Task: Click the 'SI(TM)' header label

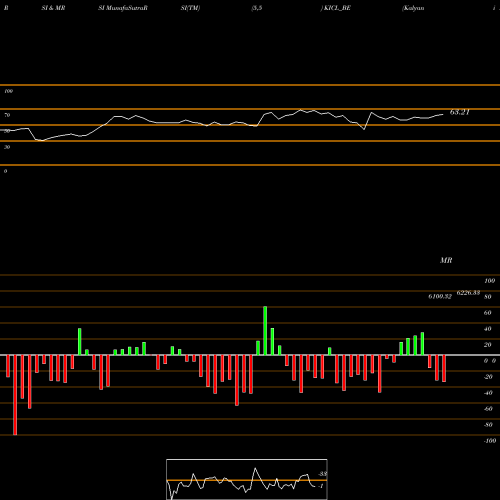Action: click(190, 8)
